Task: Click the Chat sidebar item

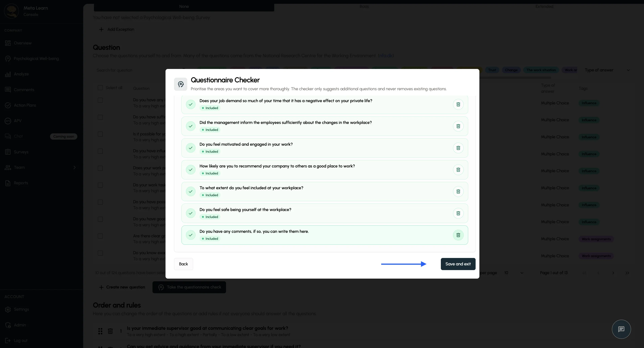Action: pos(18,136)
